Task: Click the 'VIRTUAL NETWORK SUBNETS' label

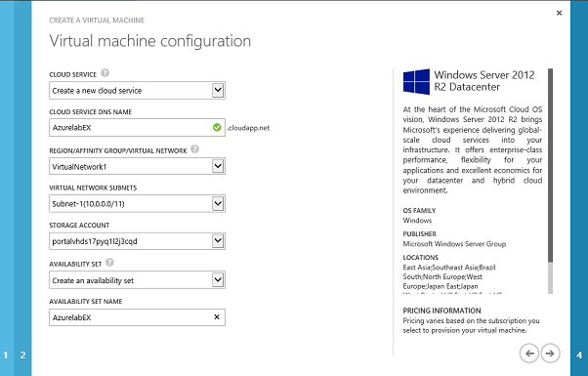Action: pyautogui.click(x=93, y=188)
